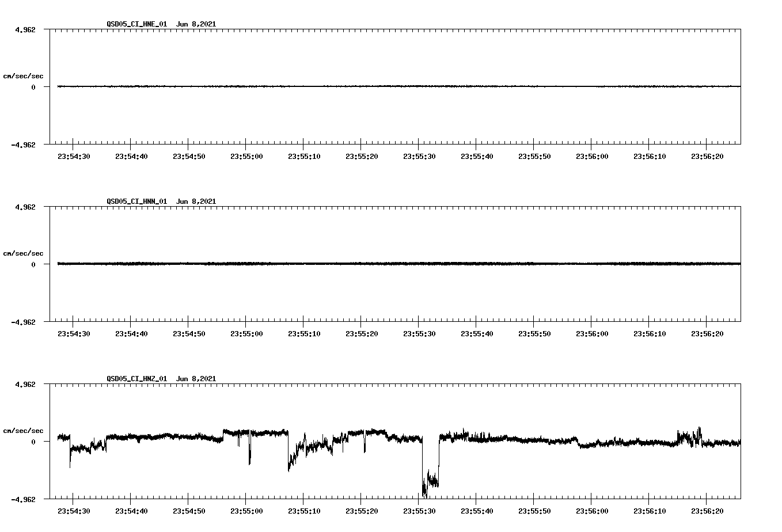Click the 23:55:30 time label under HNE plot
Screen dimensions: 782x532
click(x=419, y=156)
